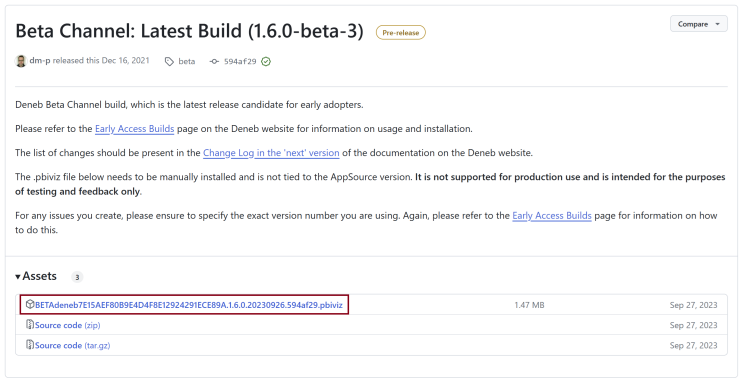Open the Compare dropdown
744x383 pixels.
[698, 24]
